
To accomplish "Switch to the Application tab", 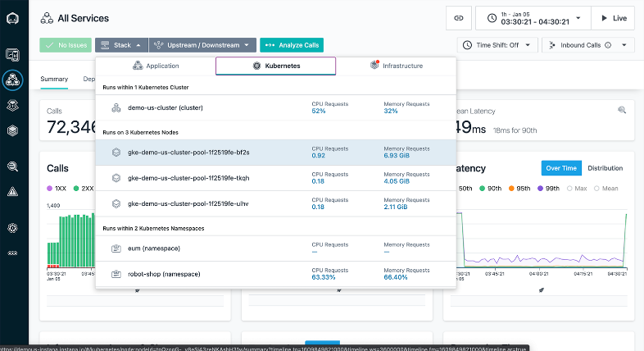I will point(156,66).
